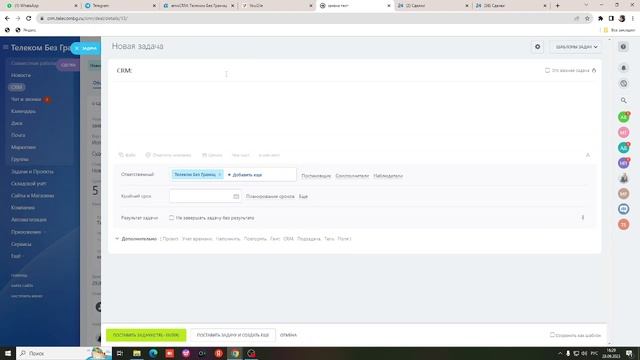Check 'Сохранить как шаблон' checkbox

pos(552,335)
